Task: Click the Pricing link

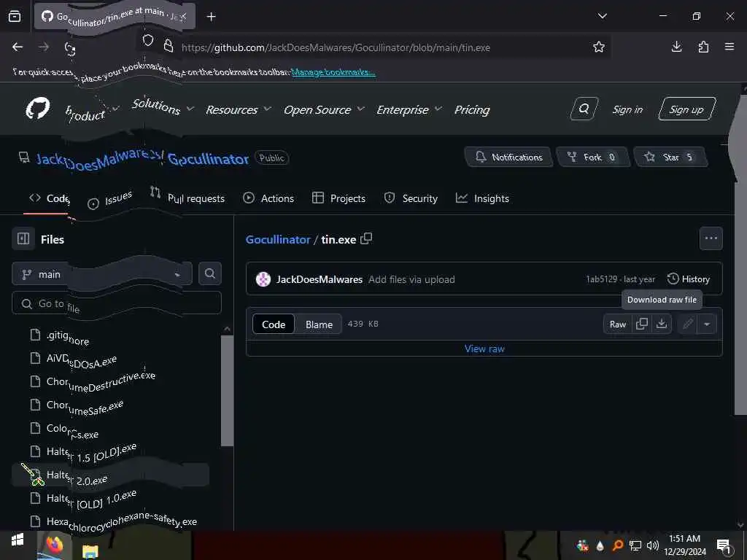Action: pos(472,109)
